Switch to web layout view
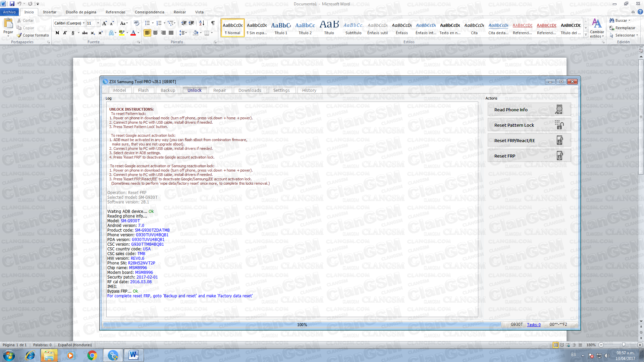This screenshot has width=644, height=362. point(568,345)
